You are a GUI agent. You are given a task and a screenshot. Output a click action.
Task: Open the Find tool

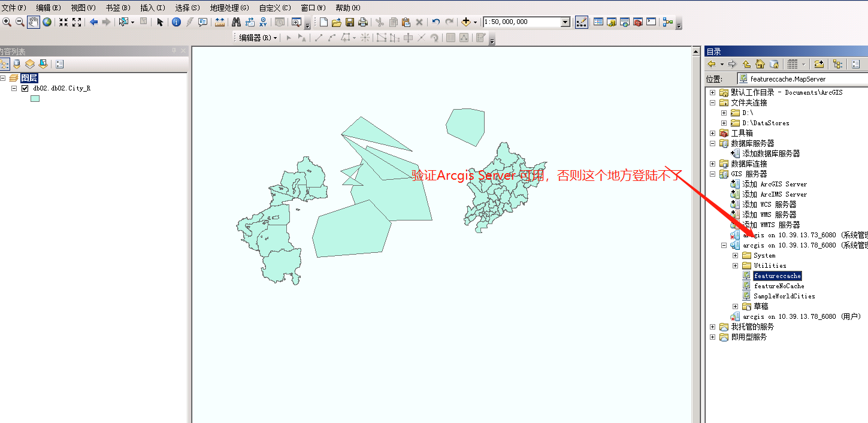[x=235, y=22]
